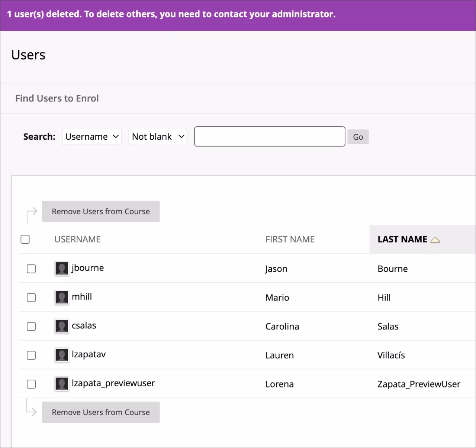This screenshot has width=476, height=448.
Task: Click bottom Remove Users from Course button
Action: [x=101, y=412]
